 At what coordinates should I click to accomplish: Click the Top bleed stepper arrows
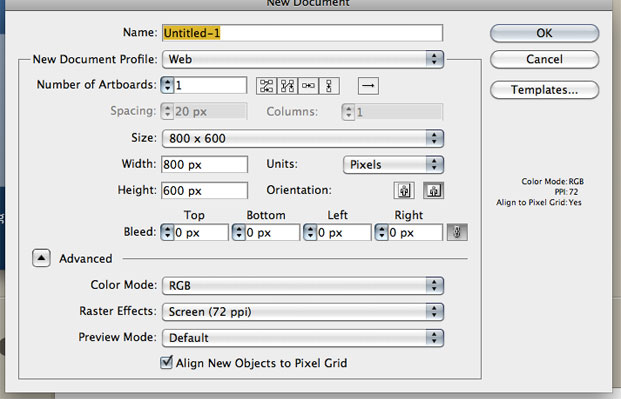167,233
